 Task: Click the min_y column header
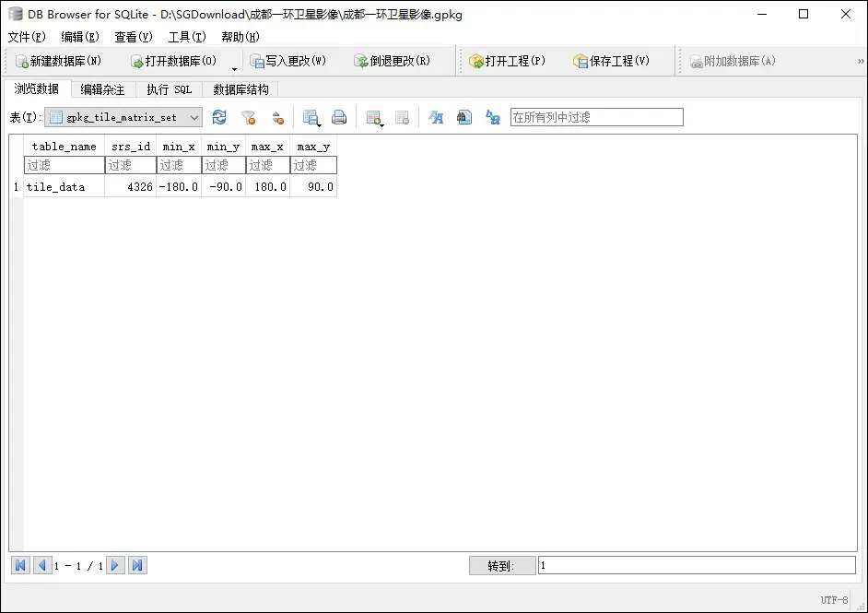point(223,147)
